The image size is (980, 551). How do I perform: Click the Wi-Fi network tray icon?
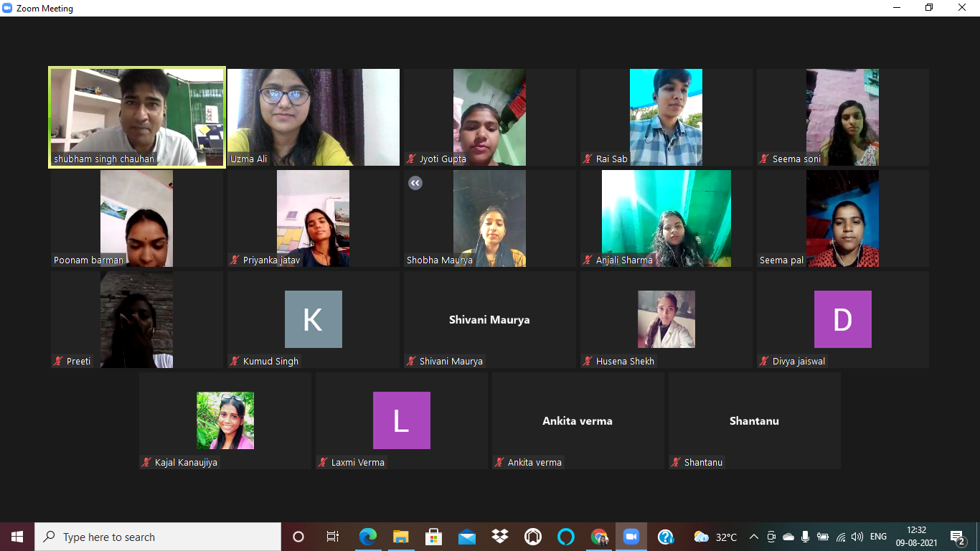pyautogui.click(x=840, y=537)
